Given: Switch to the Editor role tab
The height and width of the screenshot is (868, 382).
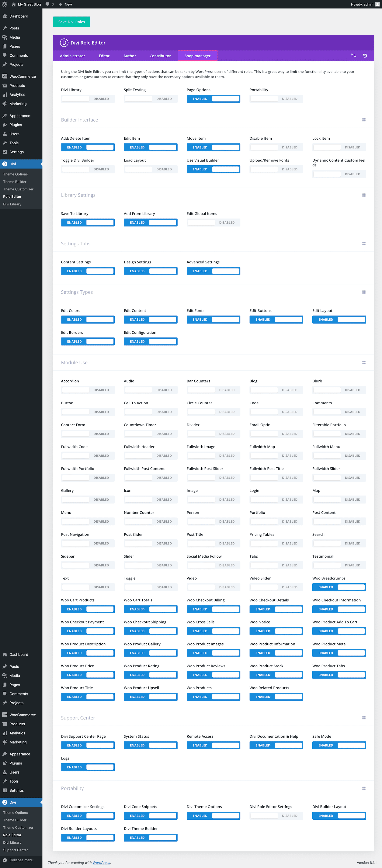Looking at the screenshot, I should pyautogui.click(x=104, y=56).
